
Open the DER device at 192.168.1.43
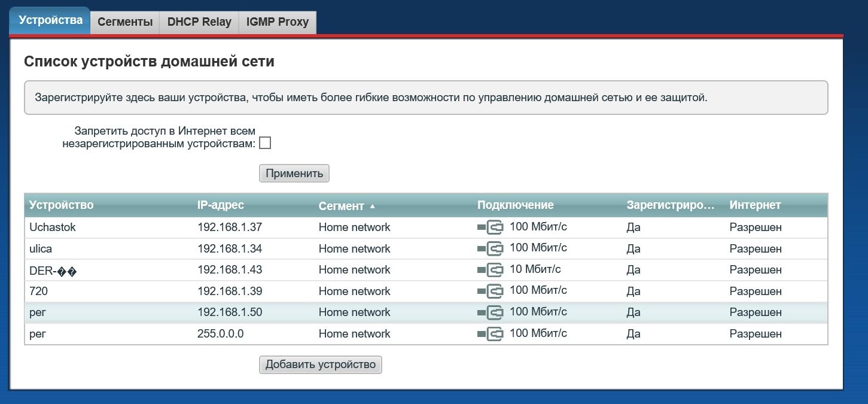tap(54, 271)
